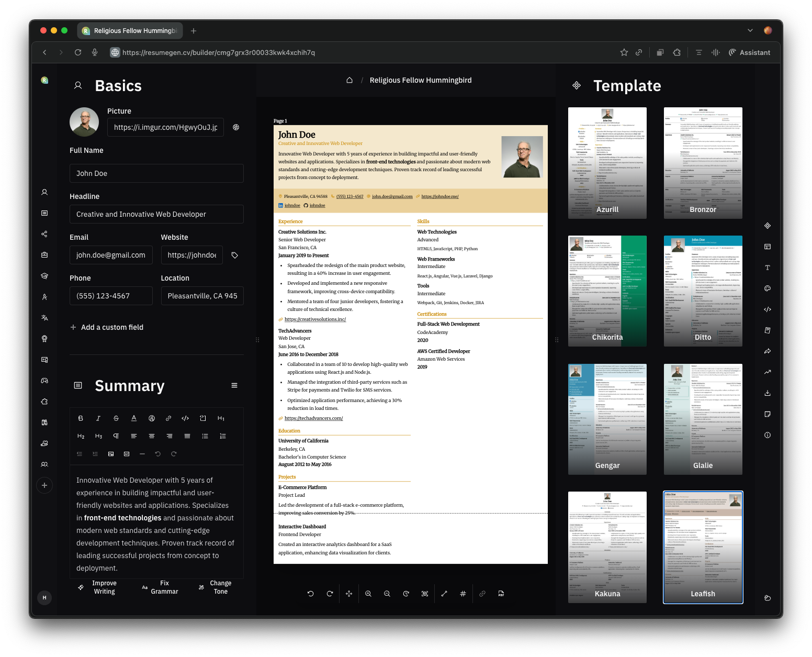
Task: Select the Religious Fellow Hummingbird browser tab
Action: 130,31
